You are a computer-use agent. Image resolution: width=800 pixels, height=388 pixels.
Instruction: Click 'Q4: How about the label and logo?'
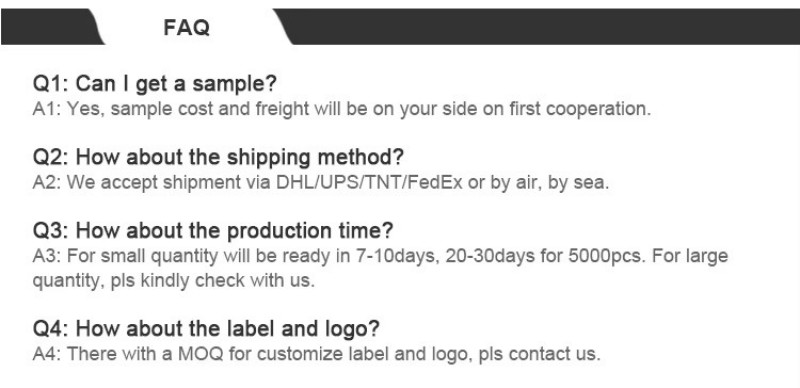click(x=206, y=328)
